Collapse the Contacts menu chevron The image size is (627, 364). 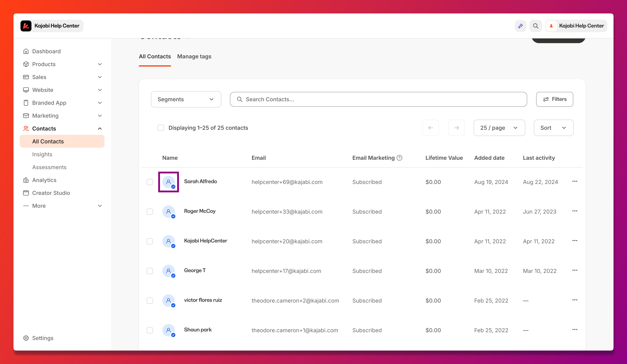click(x=100, y=129)
